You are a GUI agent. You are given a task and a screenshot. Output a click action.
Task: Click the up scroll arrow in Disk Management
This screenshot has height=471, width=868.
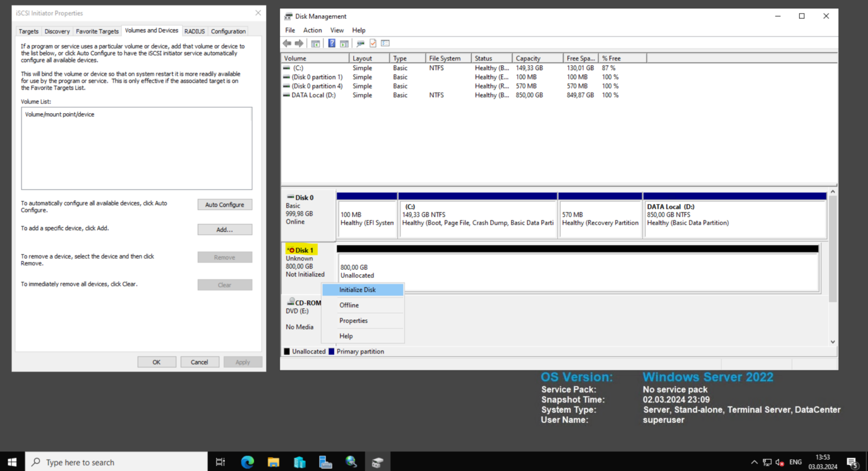[x=833, y=192]
